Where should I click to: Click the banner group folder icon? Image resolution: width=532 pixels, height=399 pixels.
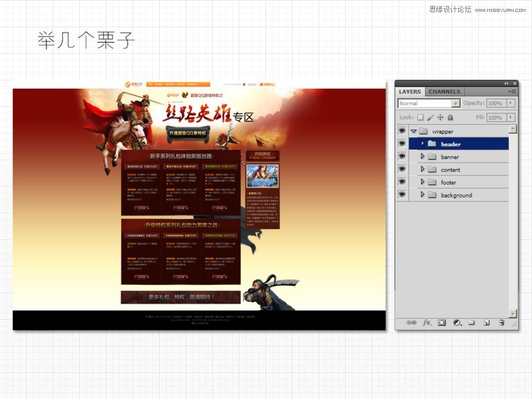tap(432, 157)
